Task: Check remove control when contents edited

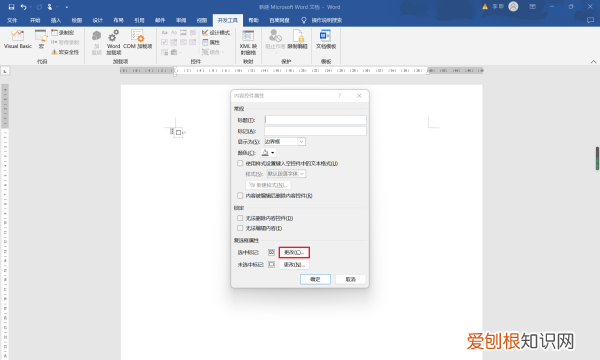Action: click(x=240, y=195)
